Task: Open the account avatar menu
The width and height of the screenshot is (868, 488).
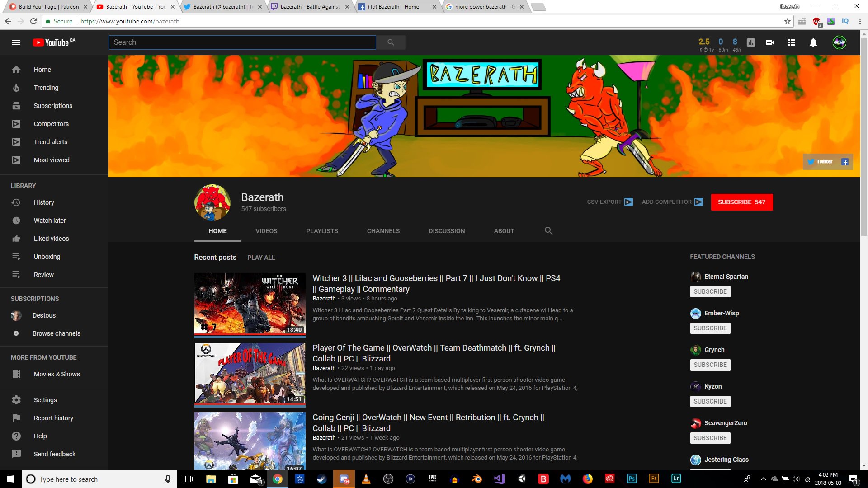Action: pyautogui.click(x=840, y=42)
